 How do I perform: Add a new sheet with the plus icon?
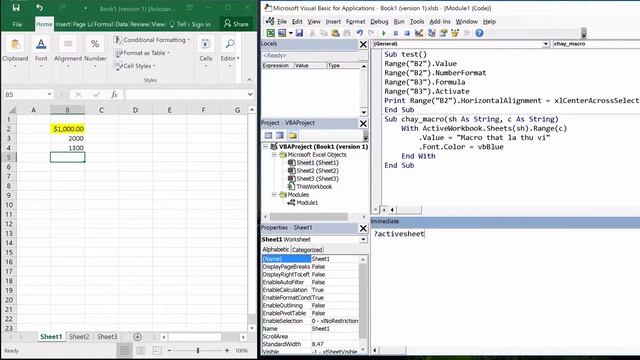(138, 337)
